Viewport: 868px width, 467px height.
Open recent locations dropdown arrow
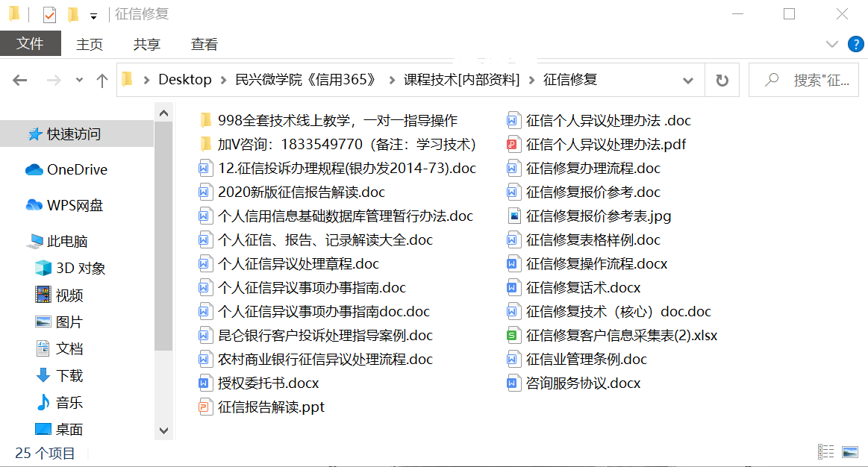coord(79,81)
